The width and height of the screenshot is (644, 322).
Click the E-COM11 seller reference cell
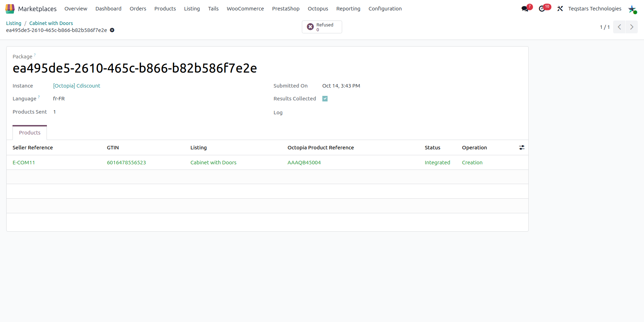24,163
